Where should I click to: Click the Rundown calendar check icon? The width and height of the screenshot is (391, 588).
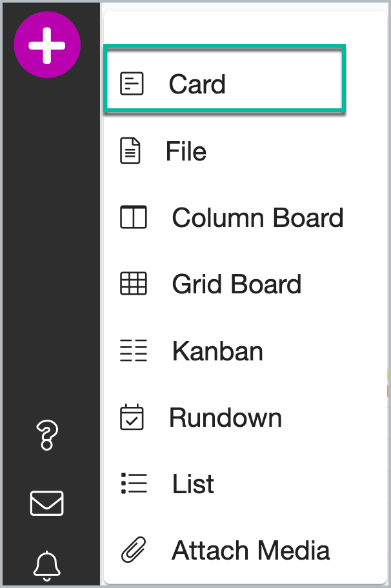click(132, 416)
